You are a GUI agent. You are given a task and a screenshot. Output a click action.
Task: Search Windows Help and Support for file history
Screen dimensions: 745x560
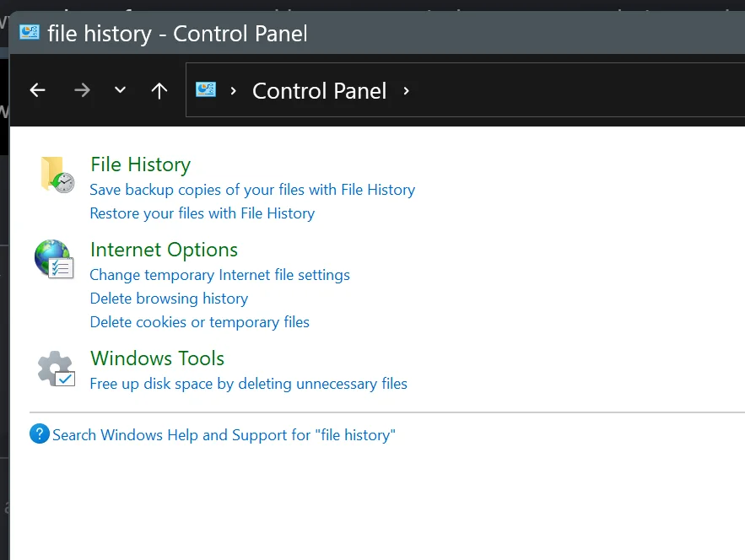click(x=224, y=435)
